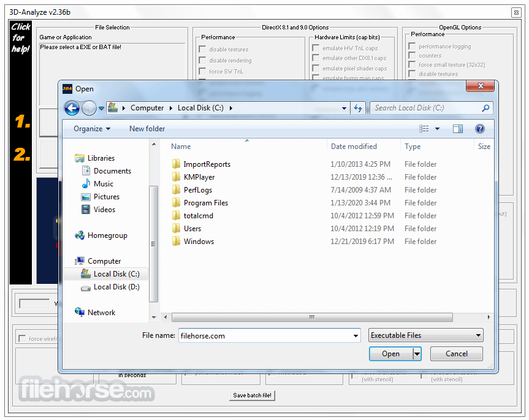
Task: Select the totalcmd folder icon
Action: [176, 215]
